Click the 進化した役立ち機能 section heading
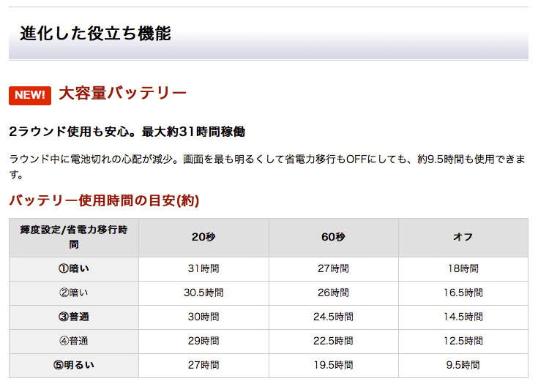549x392 pixels. (95, 34)
